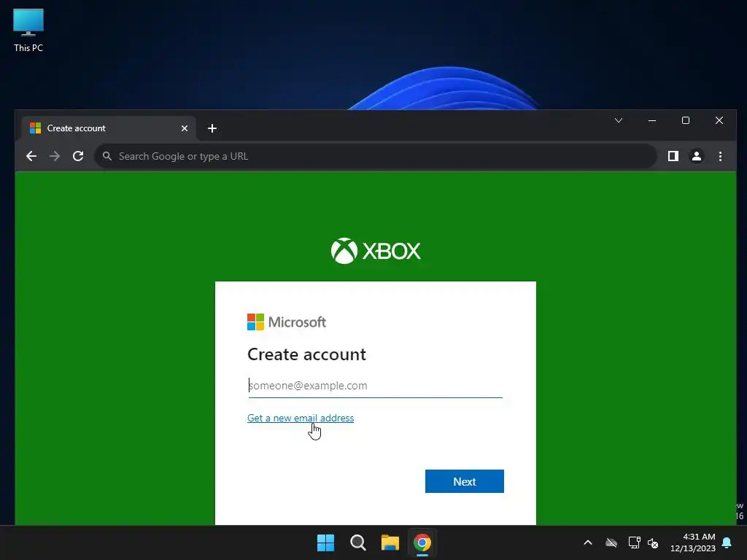Click the Xbox logo
Image resolution: width=747 pixels, height=560 pixels.
376,251
